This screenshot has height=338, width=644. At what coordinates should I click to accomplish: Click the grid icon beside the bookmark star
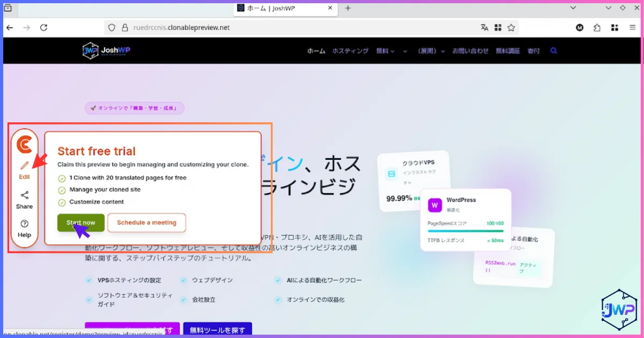point(498,27)
